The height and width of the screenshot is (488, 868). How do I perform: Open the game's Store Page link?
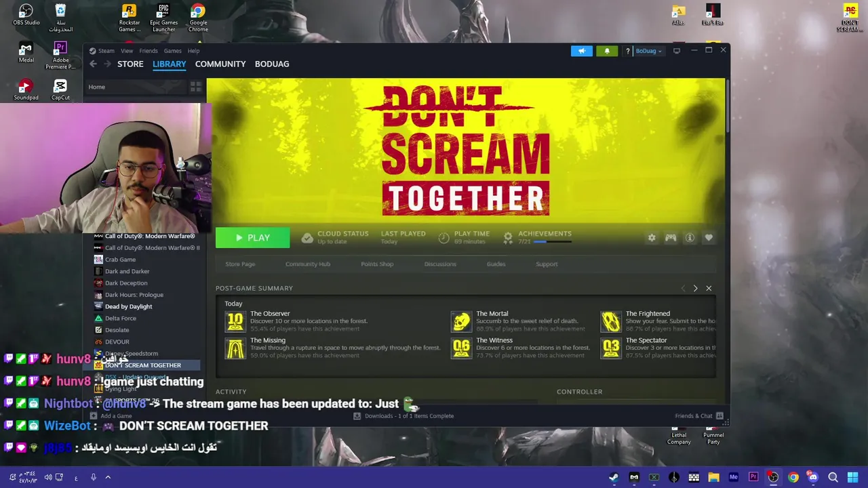pyautogui.click(x=240, y=264)
